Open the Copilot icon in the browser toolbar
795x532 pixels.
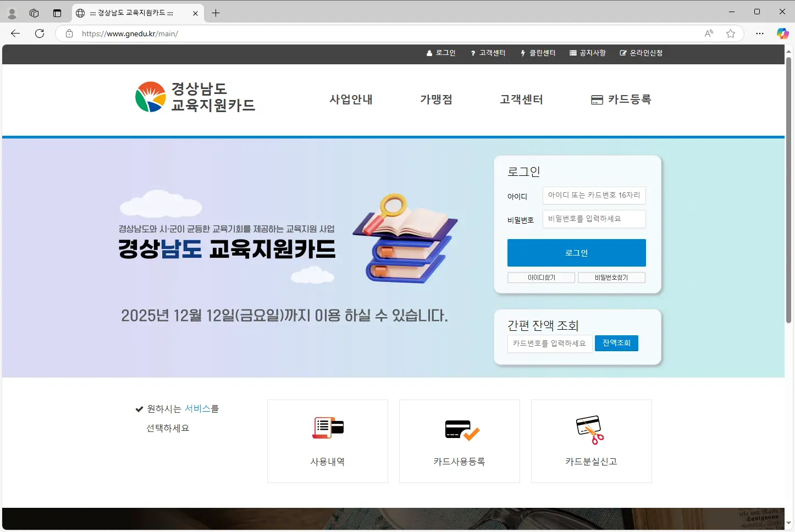(x=782, y=33)
